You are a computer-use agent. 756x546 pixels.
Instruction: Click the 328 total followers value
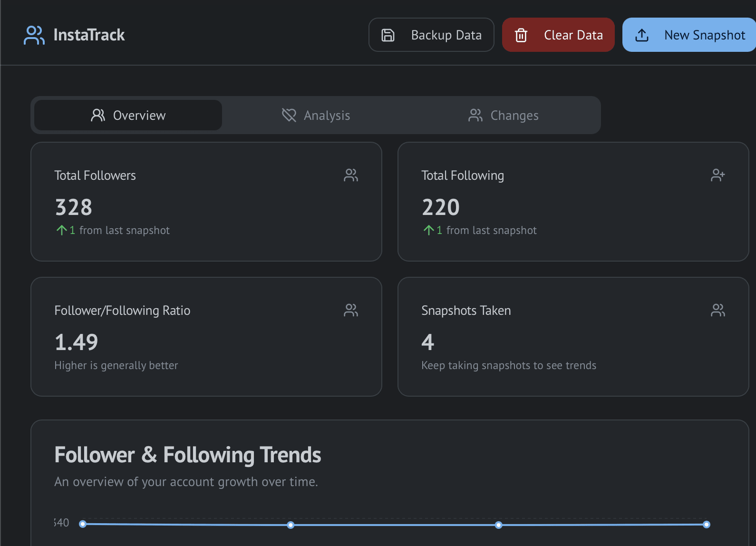74,207
